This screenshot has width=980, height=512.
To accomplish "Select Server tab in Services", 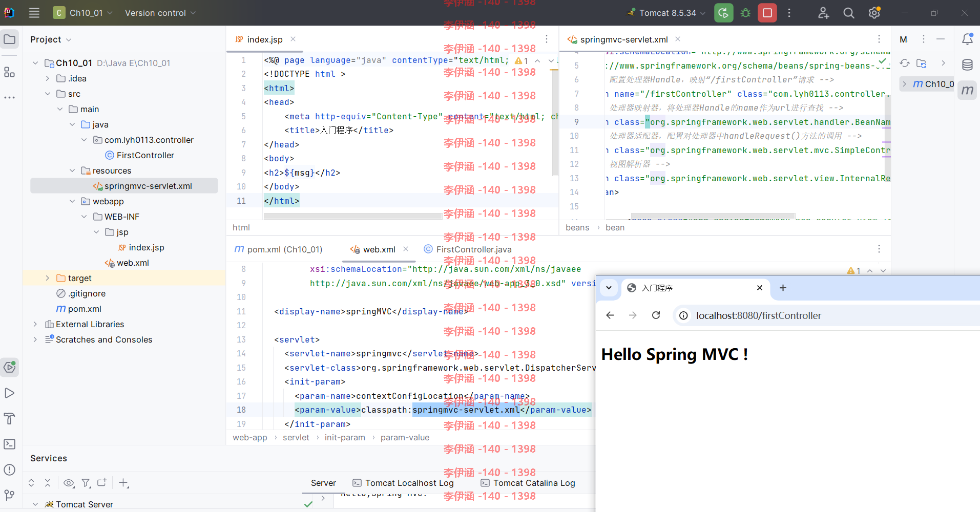I will [323, 483].
